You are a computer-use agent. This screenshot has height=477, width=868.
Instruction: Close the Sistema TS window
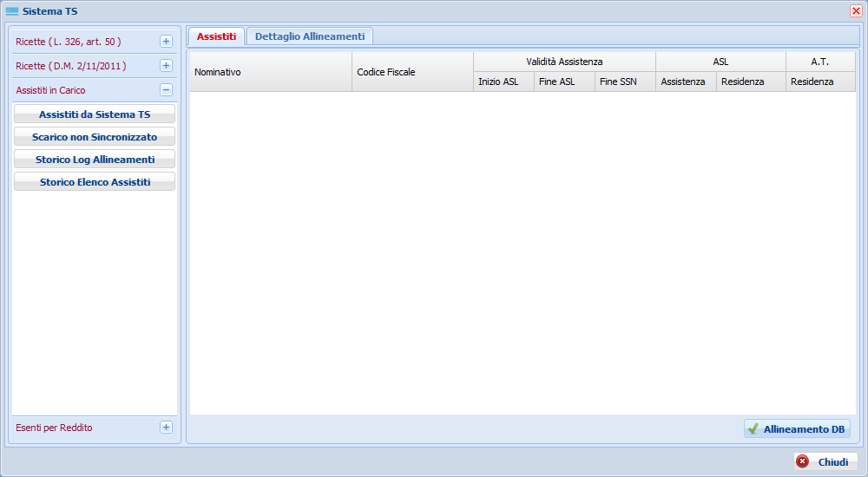click(x=856, y=11)
